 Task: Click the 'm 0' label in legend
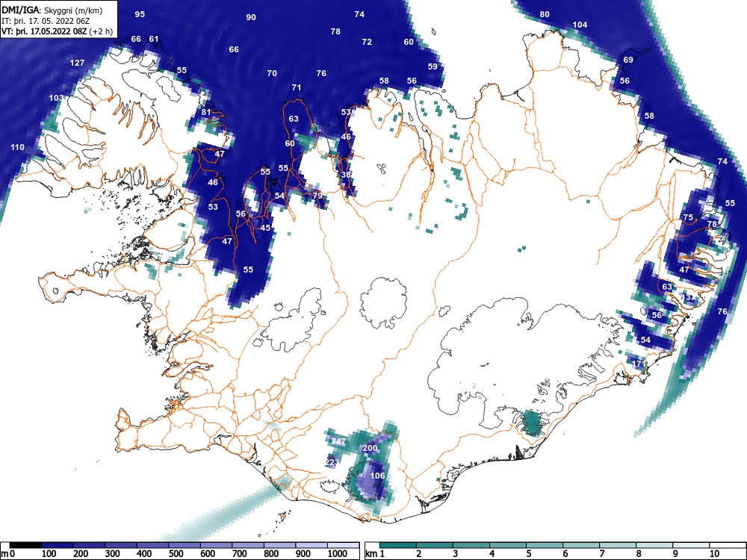(8, 554)
